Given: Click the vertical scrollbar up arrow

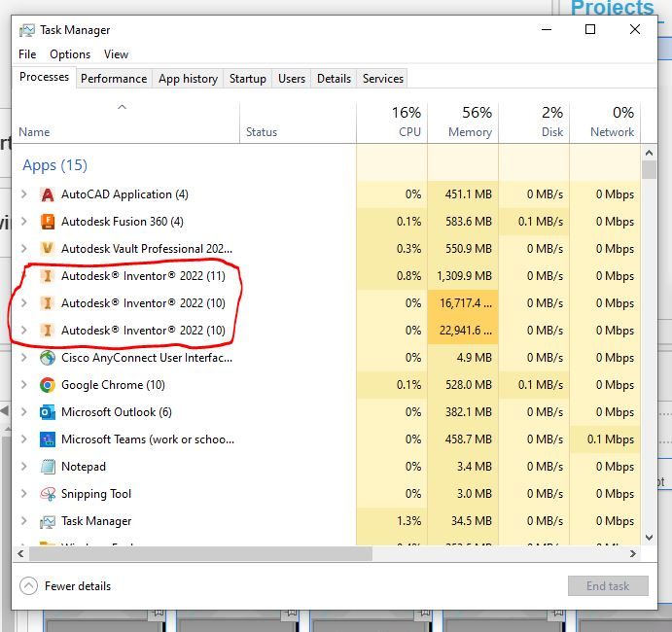Looking at the screenshot, I should pyautogui.click(x=649, y=153).
